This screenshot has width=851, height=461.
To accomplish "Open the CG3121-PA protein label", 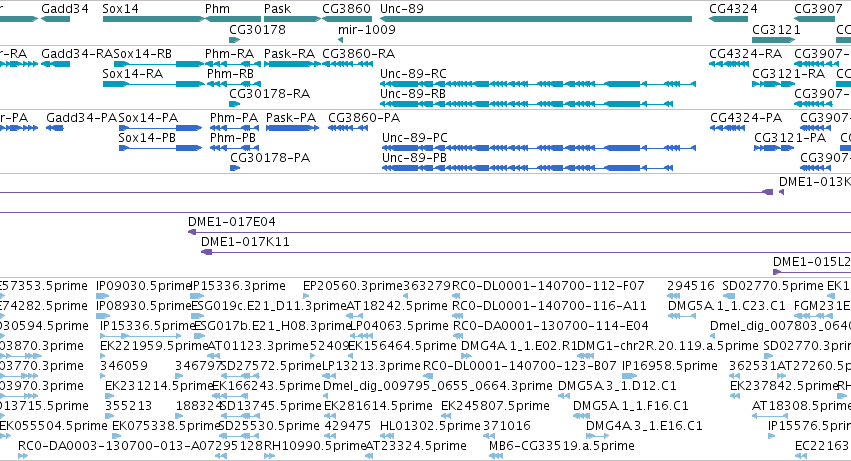I will 790,138.
